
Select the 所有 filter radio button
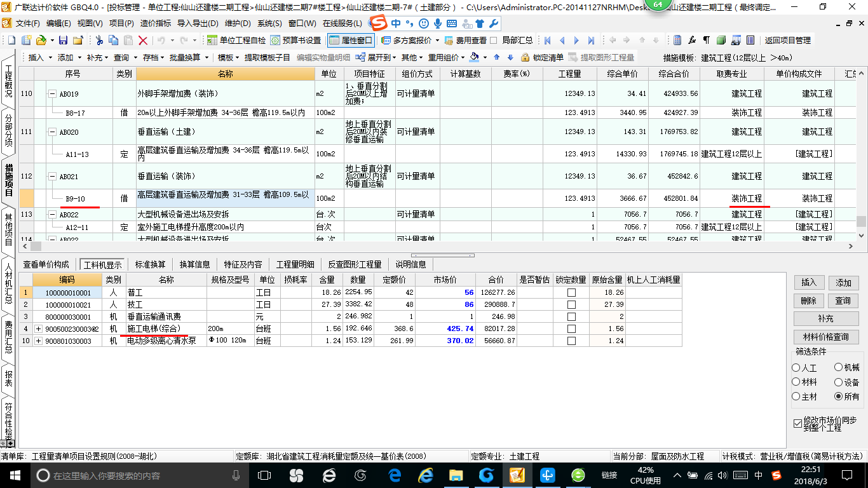(x=839, y=396)
